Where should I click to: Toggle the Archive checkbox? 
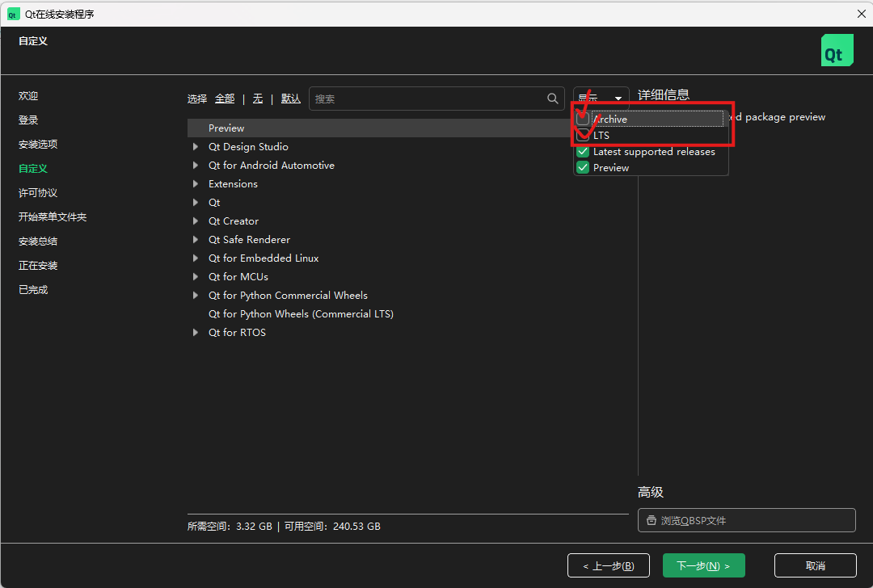tap(583, 119)
